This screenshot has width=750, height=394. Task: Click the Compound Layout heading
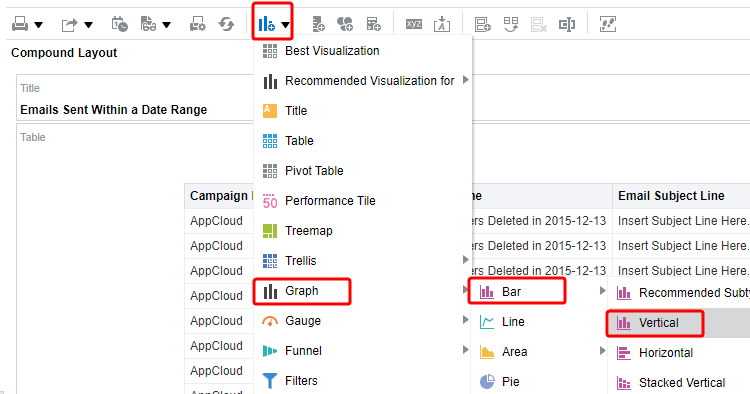click(x=64, y=53)
